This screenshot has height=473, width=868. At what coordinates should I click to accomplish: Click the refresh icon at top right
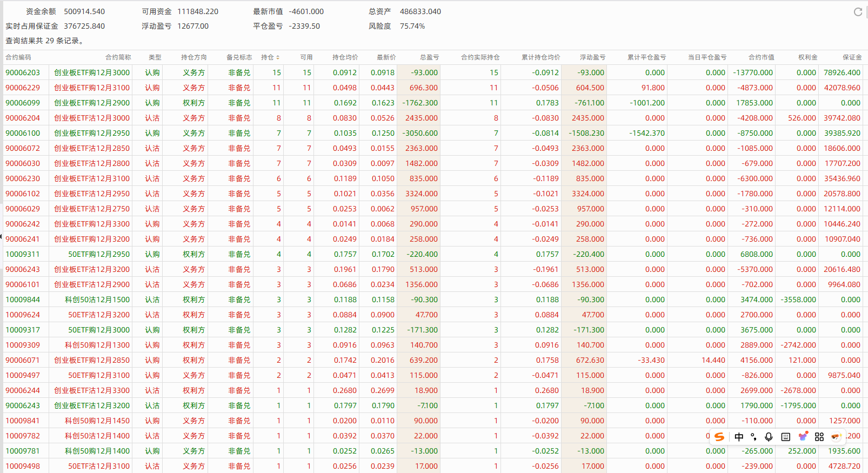click(x=858, y=12)
